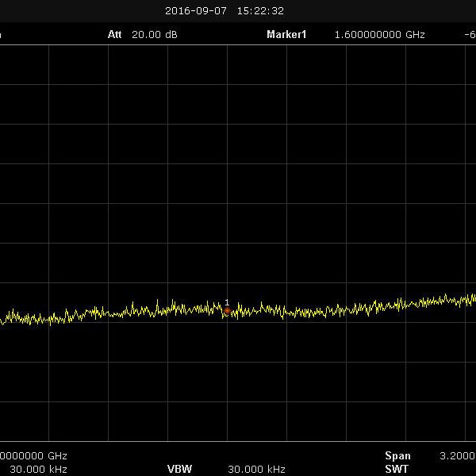
Task: Select the VBW label at the bottom
Action: point(179,469)
